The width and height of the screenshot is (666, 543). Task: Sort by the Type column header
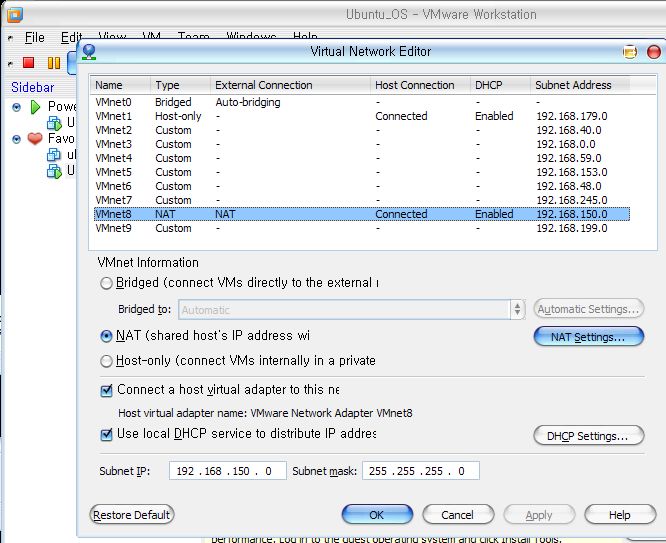180,85
